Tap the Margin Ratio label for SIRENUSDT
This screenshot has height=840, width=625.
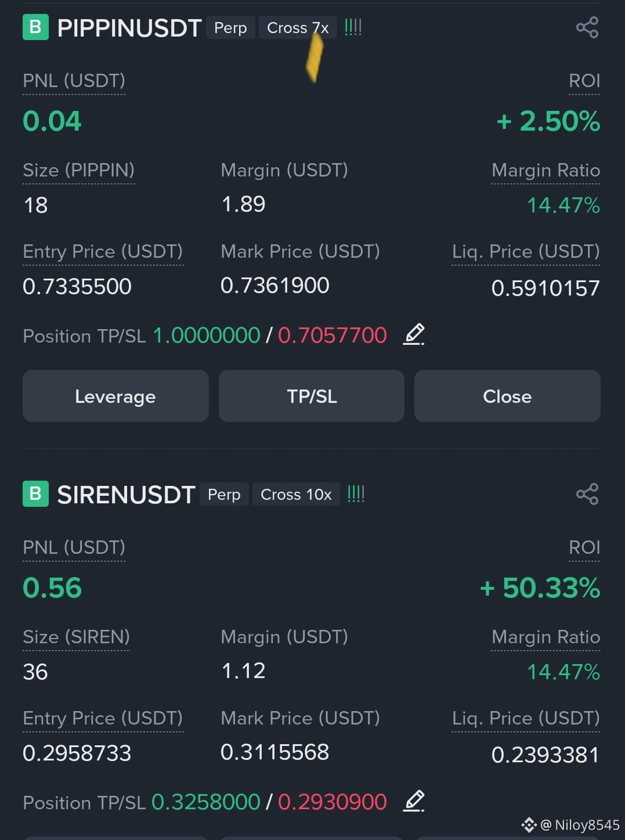[545, 637]
